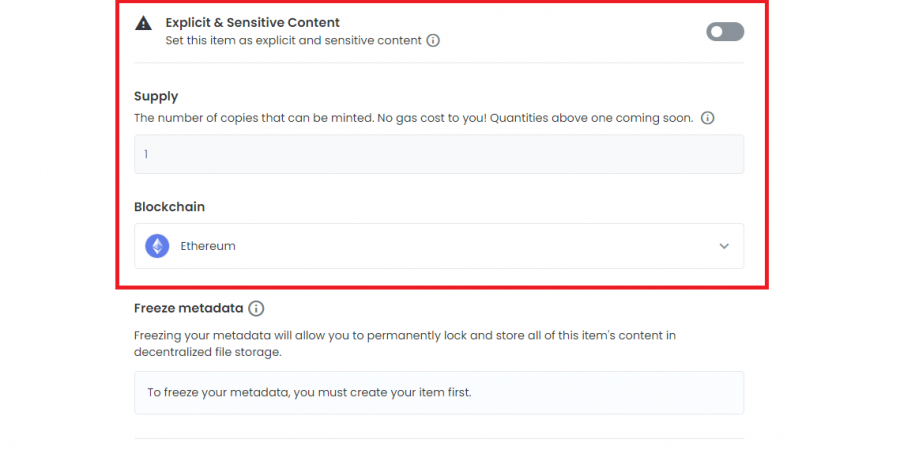Enable the Explicit & Sensitive Content switch

pos(725,32)
